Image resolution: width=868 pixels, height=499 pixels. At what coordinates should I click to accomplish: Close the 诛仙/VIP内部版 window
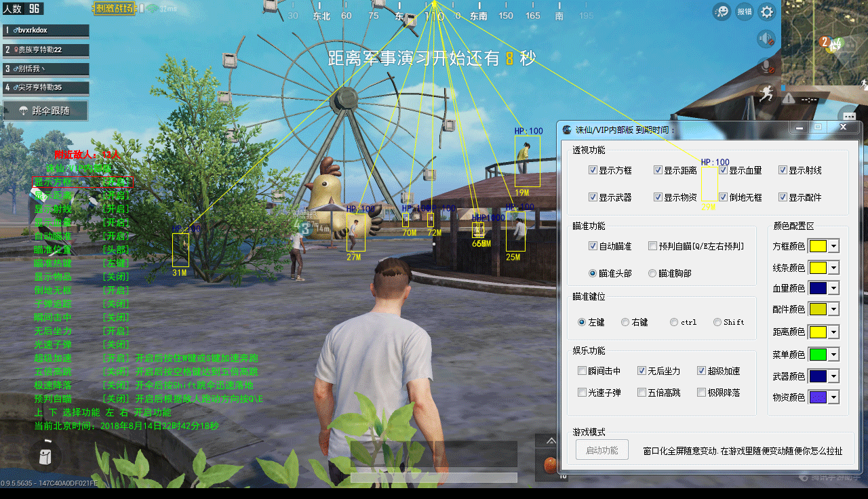click(844, 127)
